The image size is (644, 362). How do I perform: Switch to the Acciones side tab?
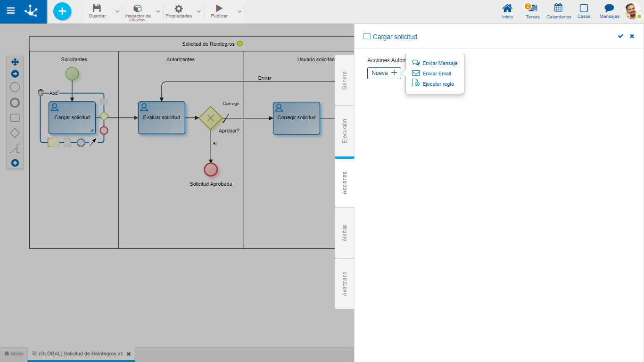(x=345, y=182)
